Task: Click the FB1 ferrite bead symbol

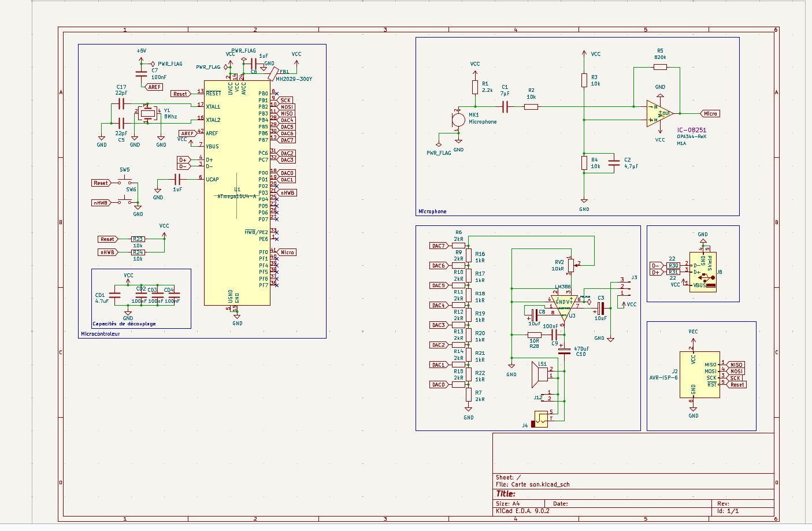Action: (273, 73)
